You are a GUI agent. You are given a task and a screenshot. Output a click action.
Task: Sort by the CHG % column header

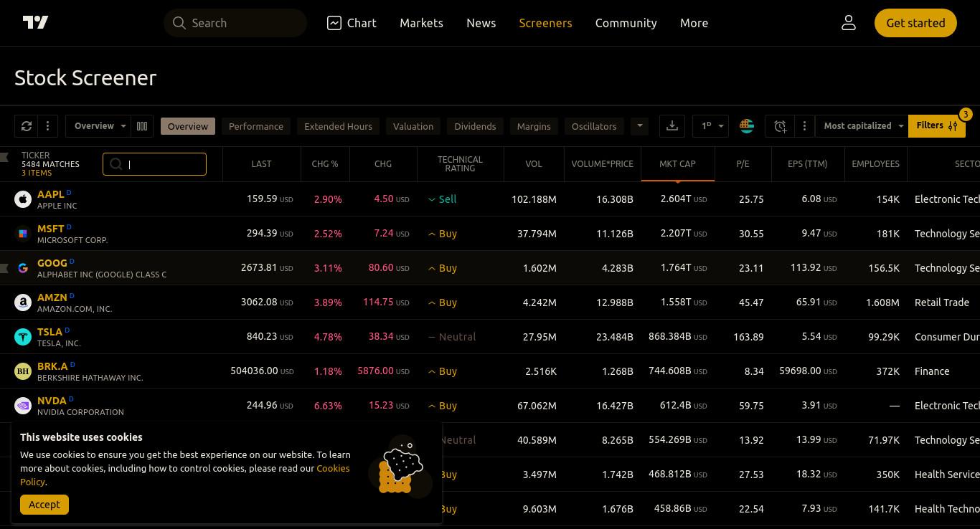325,164
